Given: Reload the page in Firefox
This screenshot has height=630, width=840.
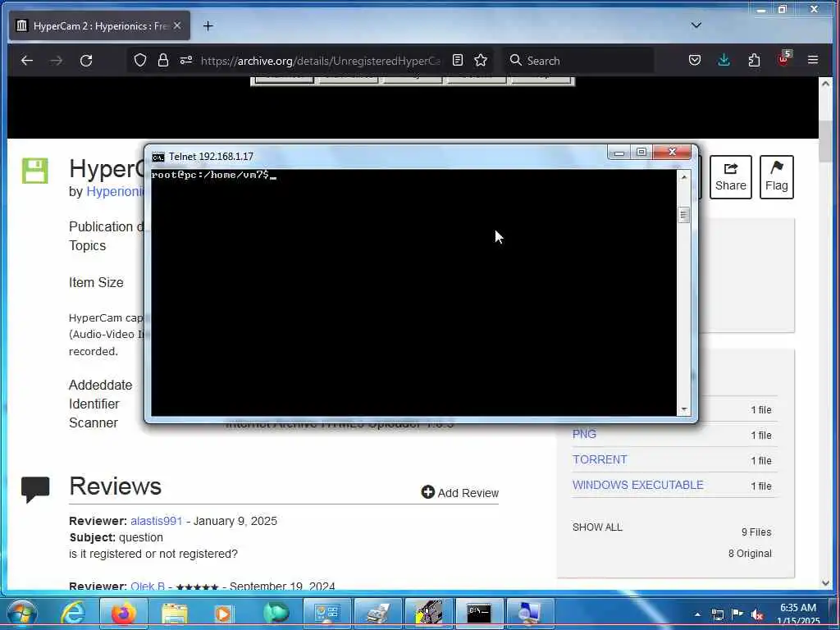Looking at the screenshot, I should [86, 61].
